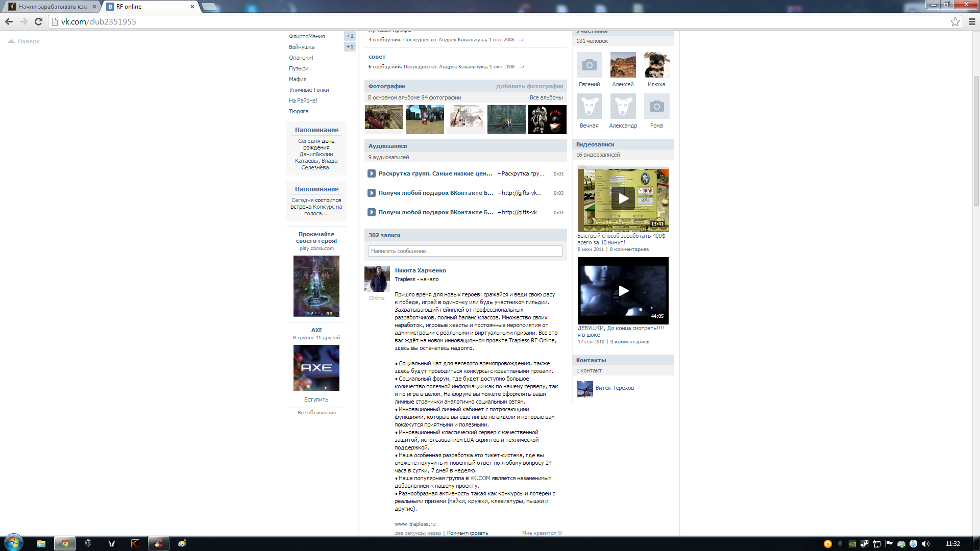Open member Рома camera avatar
Viewport: 980px width, 551px height.
pyautogui.click(x=656, y=106)
